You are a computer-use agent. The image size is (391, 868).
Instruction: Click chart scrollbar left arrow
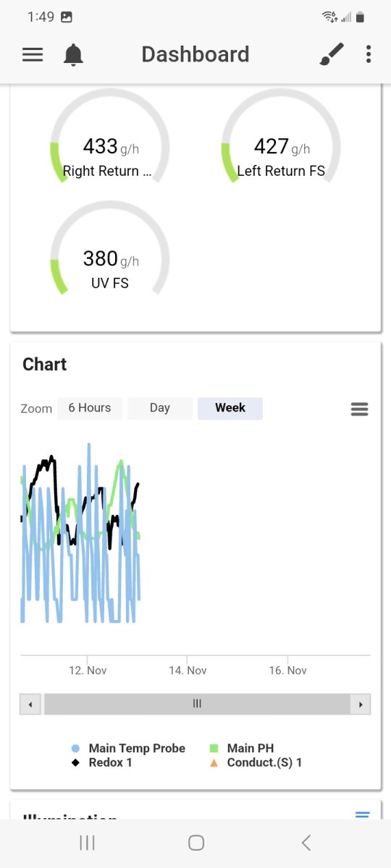[x=30, y=704]
